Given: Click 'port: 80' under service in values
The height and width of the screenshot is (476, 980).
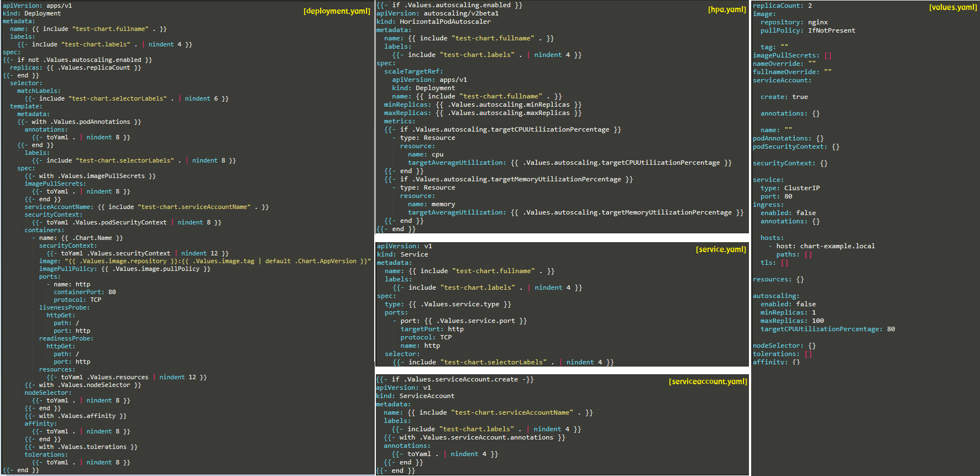Looking at the screenshot, I should point(777,196).
